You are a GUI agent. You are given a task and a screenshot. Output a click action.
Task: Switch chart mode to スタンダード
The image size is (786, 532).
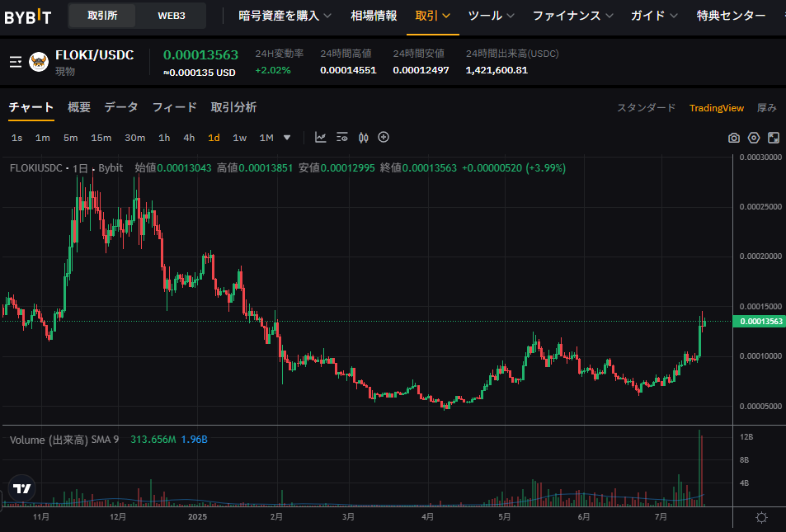coord(646,108)
